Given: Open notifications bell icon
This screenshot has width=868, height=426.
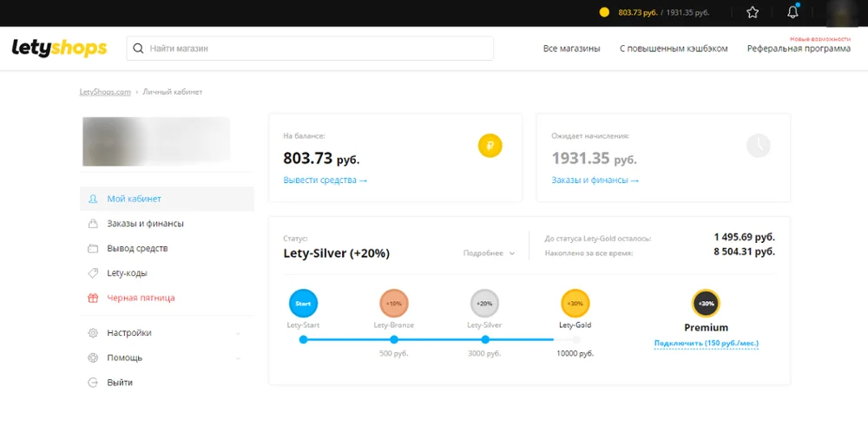Looking at the screenshot, I should click(792, 12).
